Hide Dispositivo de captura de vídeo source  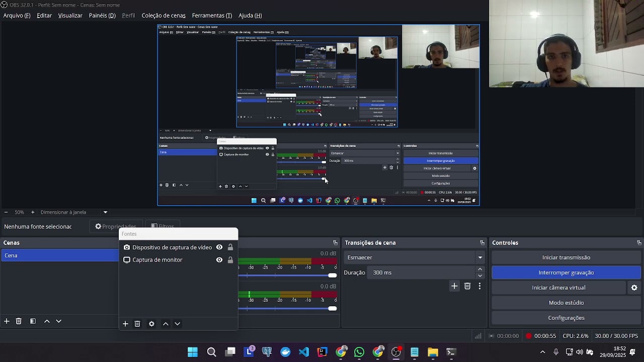[x=219, y=247]
